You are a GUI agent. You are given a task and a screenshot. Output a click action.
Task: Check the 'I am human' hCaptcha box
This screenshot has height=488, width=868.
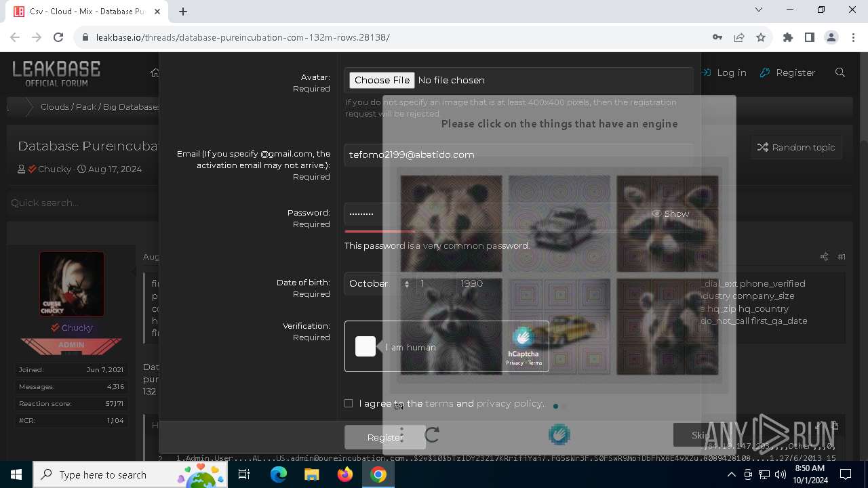point(366,346)
